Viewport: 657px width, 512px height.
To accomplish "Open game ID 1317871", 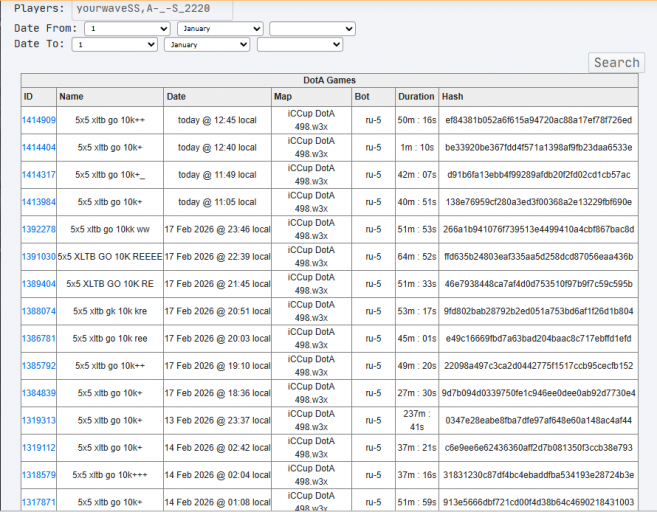I will [39, 502].
